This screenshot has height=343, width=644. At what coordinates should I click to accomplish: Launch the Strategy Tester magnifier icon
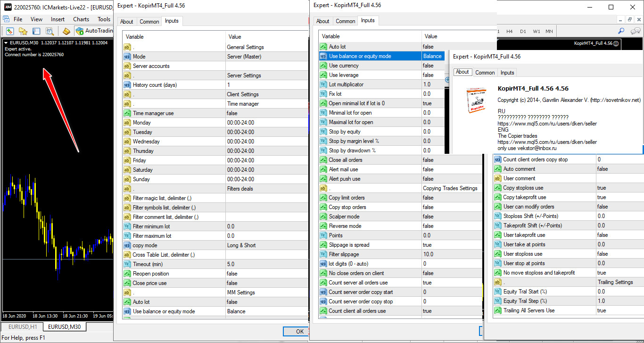click(x=50, y=31)
